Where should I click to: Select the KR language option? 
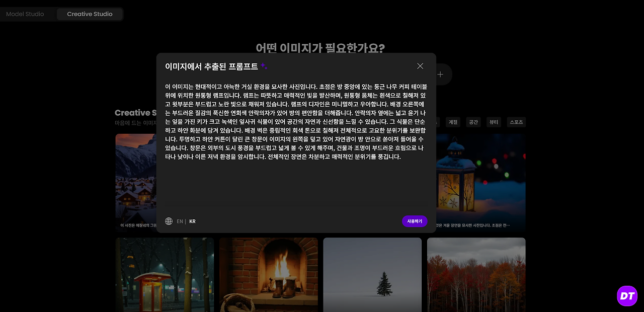192,221
